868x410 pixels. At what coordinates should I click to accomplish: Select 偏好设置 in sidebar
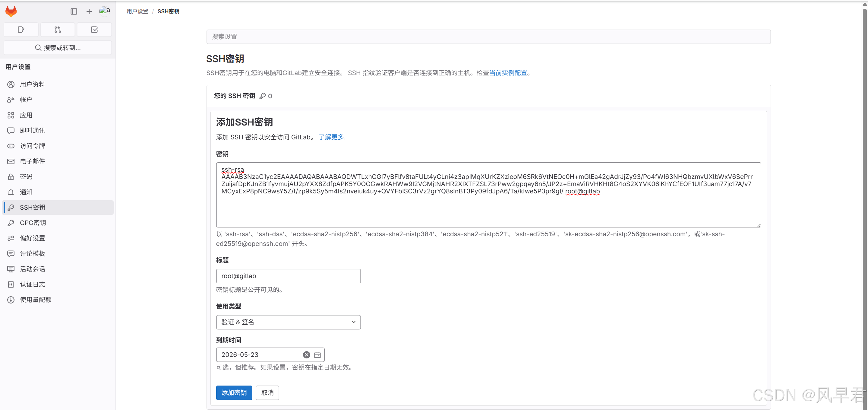32,238
